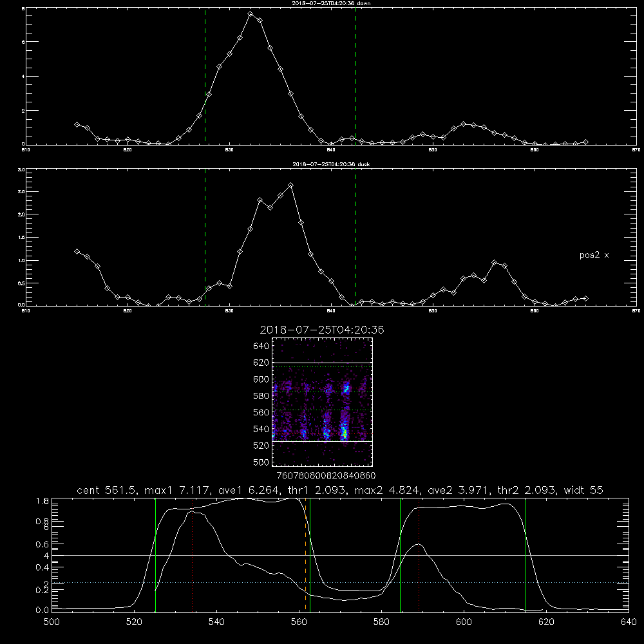
Task: Click the green vertical line near 615
Action: (526, 554)
